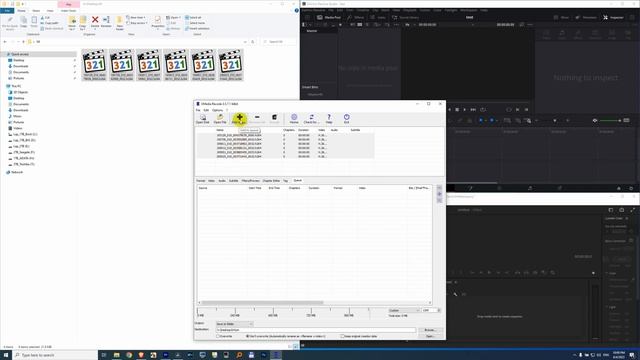Click Select all in Explorer ribbon
This screenshot has height=360, width=640.
pos(193,18)
